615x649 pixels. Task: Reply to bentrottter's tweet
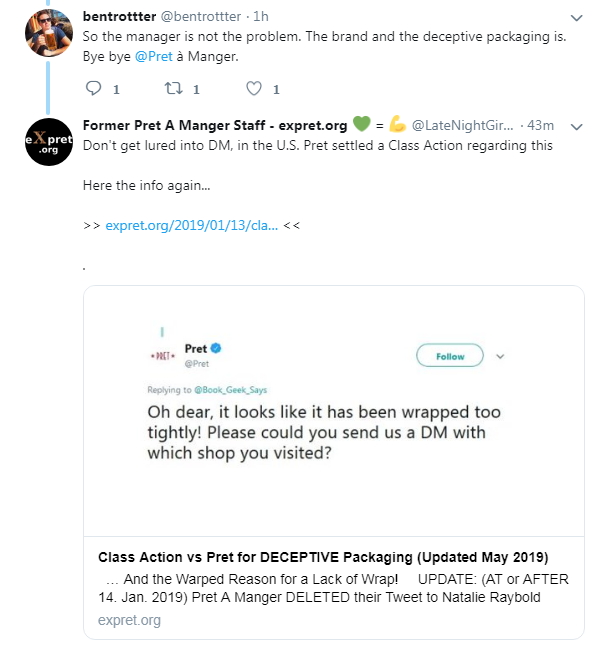click(x=95, y=89)
